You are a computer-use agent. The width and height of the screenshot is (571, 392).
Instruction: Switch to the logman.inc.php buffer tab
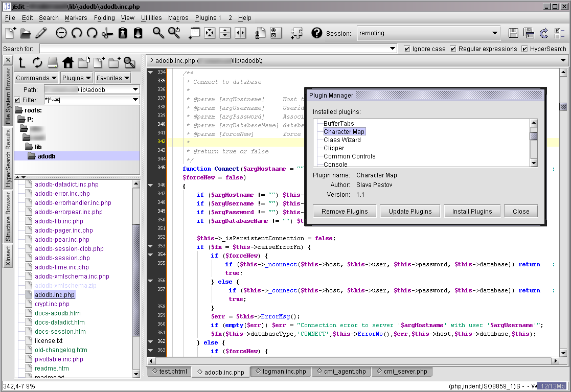pyautogui.click(x=281, y=372)
